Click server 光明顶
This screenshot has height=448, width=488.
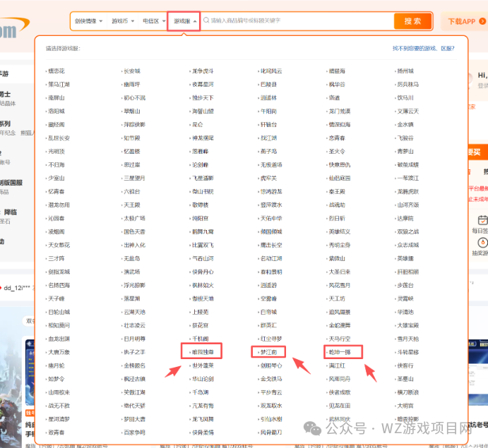coord(56,152)
